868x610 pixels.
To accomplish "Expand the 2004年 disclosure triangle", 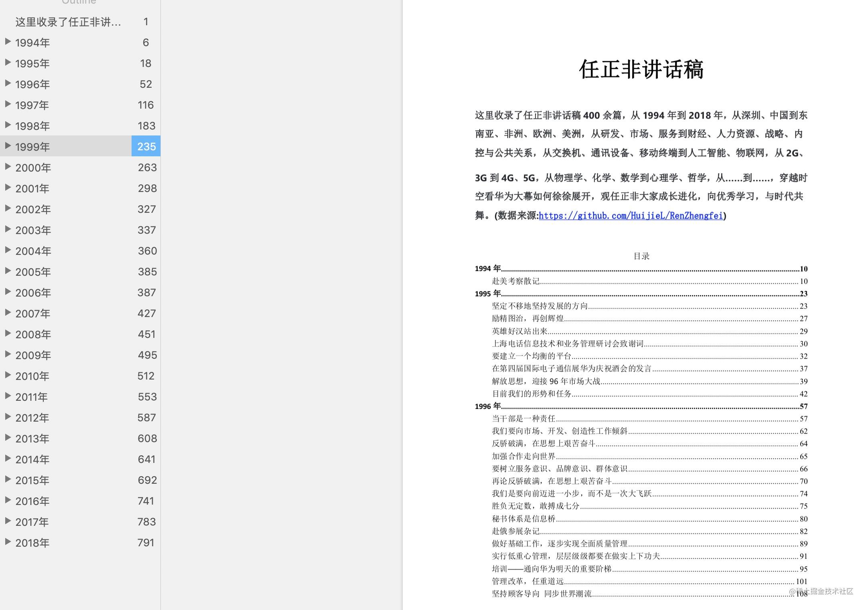I will [8, 250].
